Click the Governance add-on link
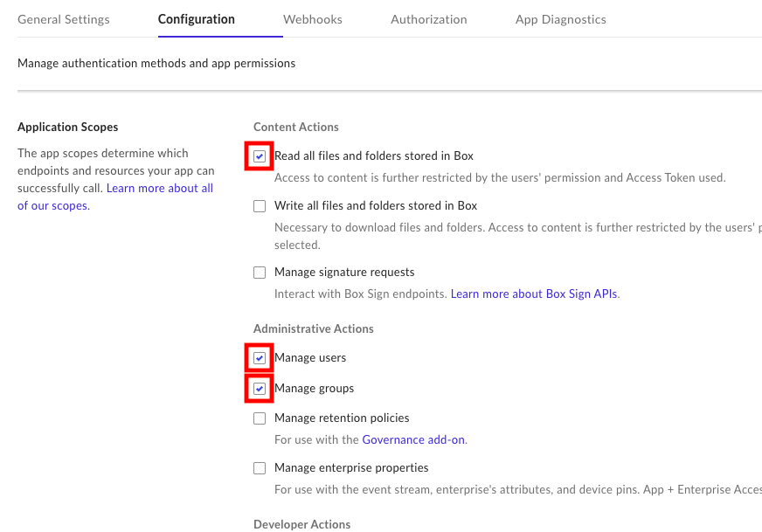This screenshot has width=762, height=532. click(x=413, y=439)
